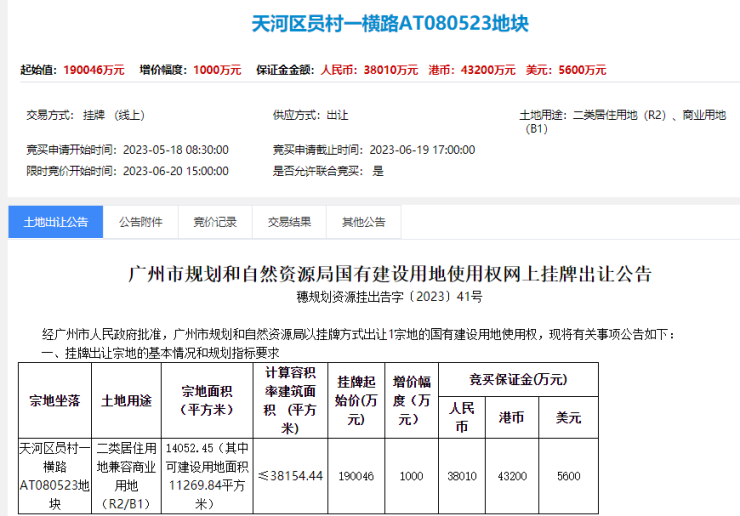Image resolution: width=740 pixels, height=516 pixels.
Task: Click the 竞买申请开始时间 date value
Action: (x=175, y=149)
